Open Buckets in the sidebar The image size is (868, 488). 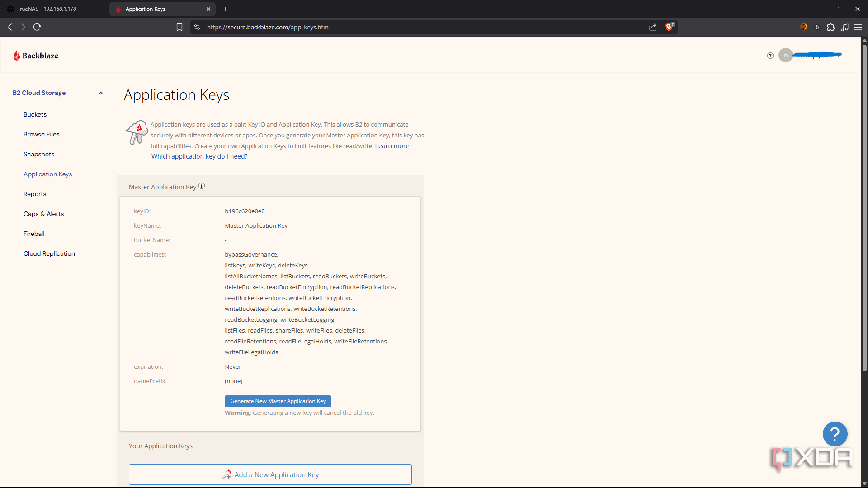click(x=35, y=114)
